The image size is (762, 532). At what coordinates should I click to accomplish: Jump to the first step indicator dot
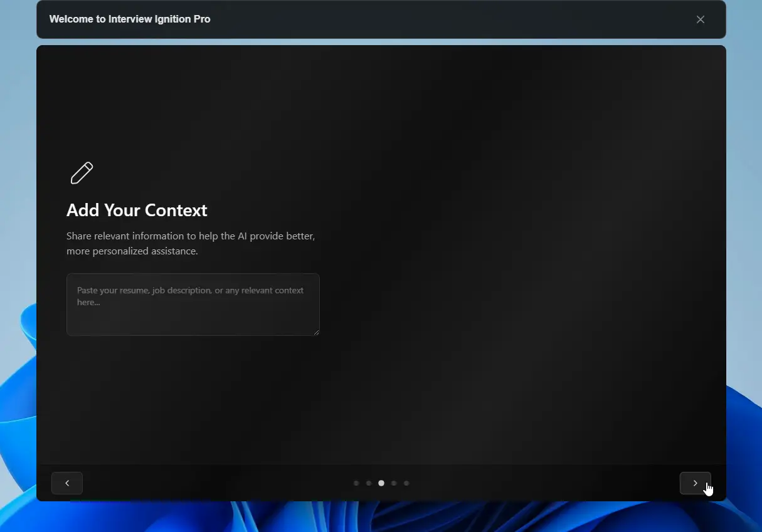pos(356,483)
